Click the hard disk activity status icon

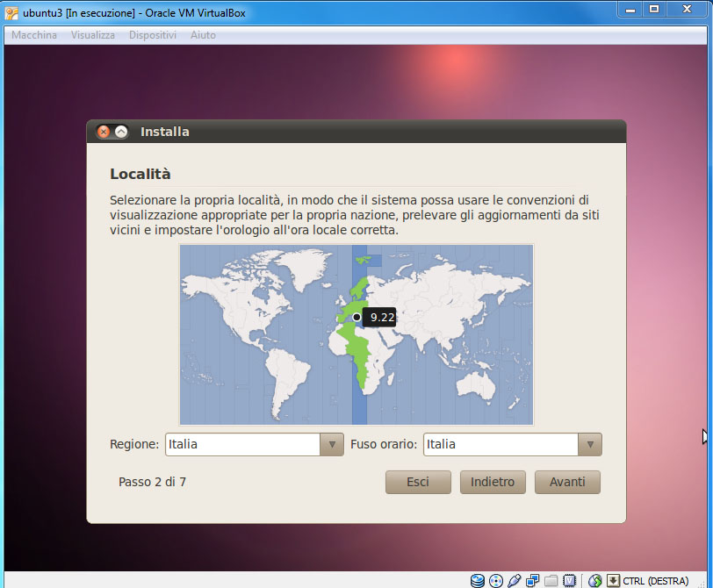click(477, 580)
